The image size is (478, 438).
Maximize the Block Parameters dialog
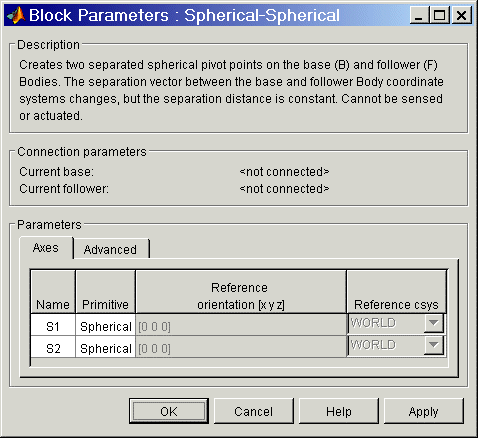click(x=439, y=15)
